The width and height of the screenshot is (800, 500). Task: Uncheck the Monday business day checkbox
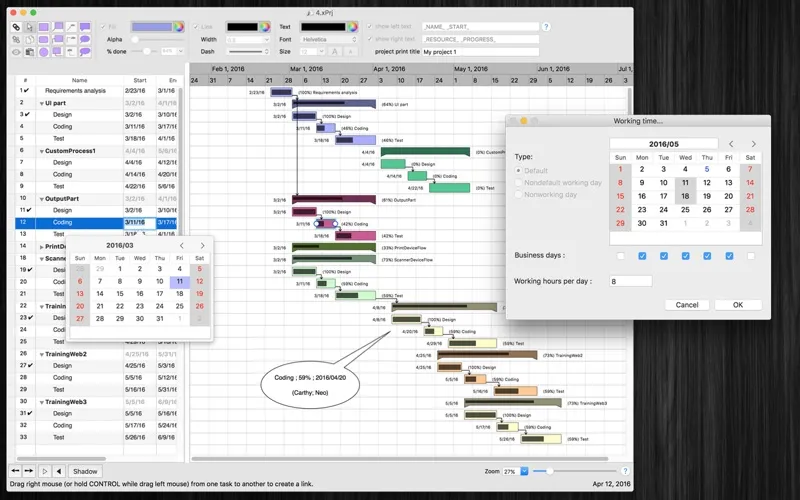[642, 256]
